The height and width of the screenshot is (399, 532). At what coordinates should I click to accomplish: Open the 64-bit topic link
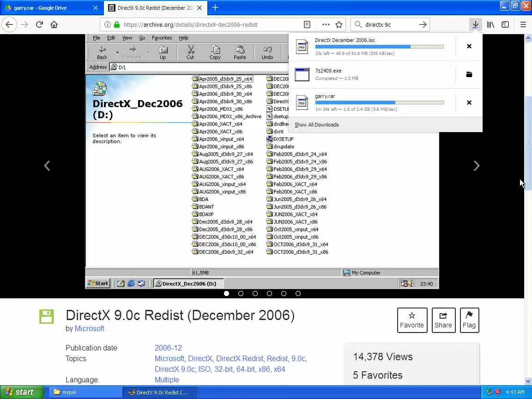coord(245,369)
